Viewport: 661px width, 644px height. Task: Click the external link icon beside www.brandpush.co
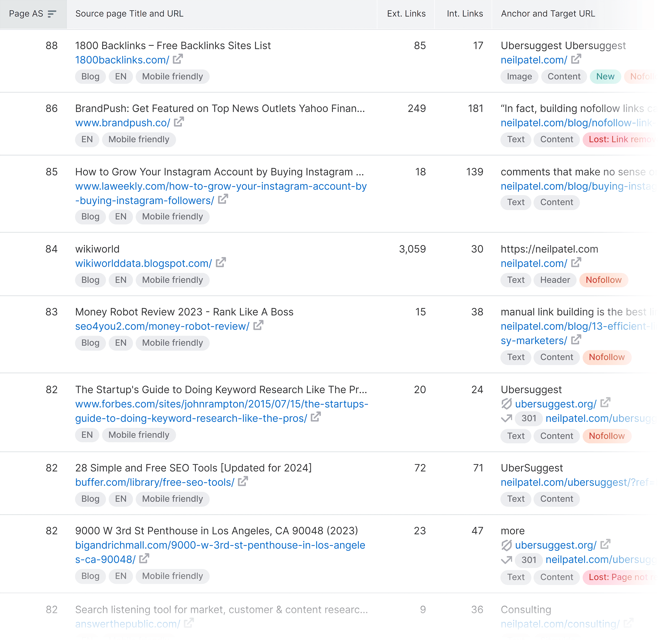(x=179, y=122)
